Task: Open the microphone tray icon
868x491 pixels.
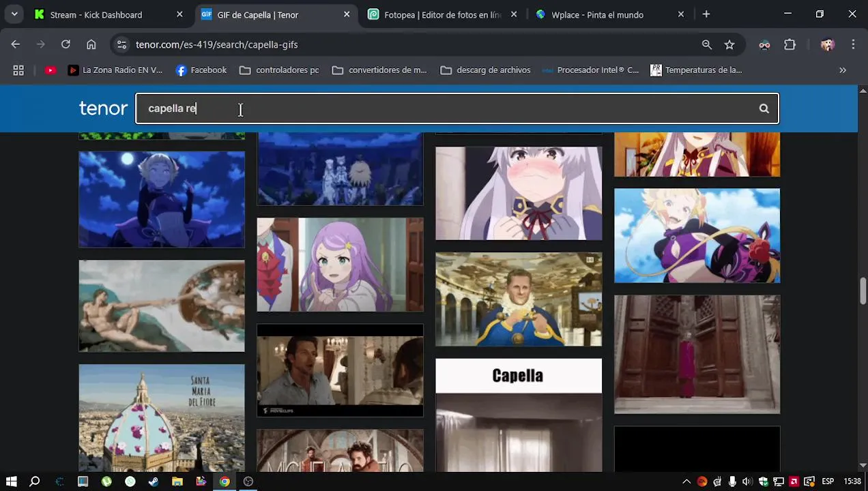Action: [732, 481]
